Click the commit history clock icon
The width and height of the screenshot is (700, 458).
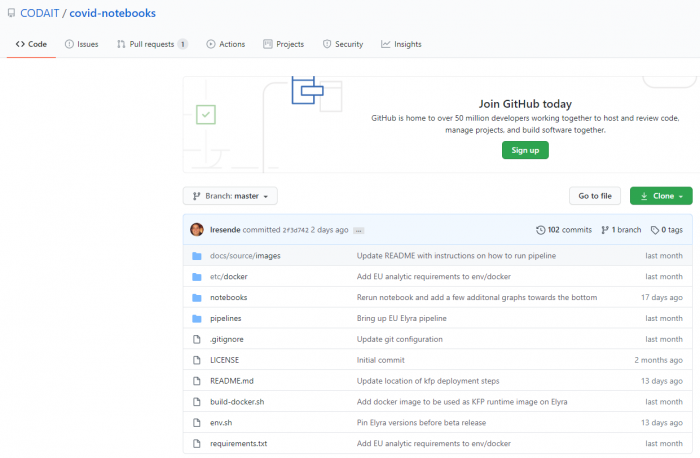pos(541,229)
